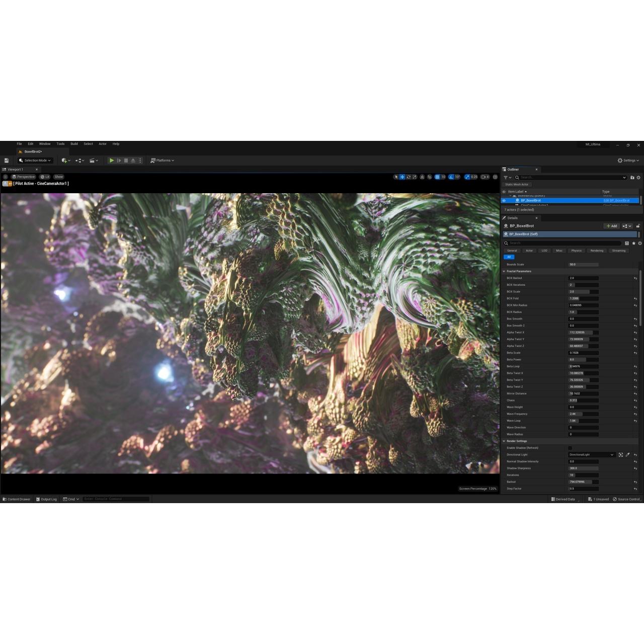Image resolution: width=644 pixels, height=644 pixels.
Task: Click the Outliner search field
Action: 571,178
